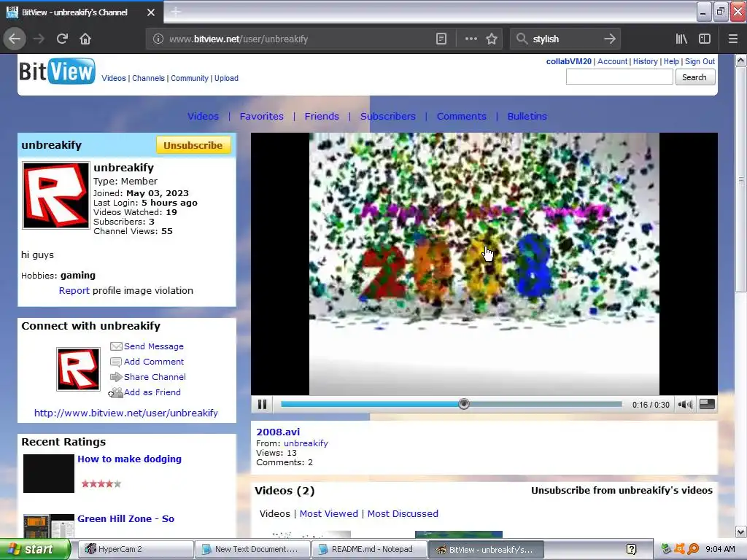Click the small Roblox avatar in Connect box
The width and height of the screenshot is (747, 560).
[x=78, y=369]
